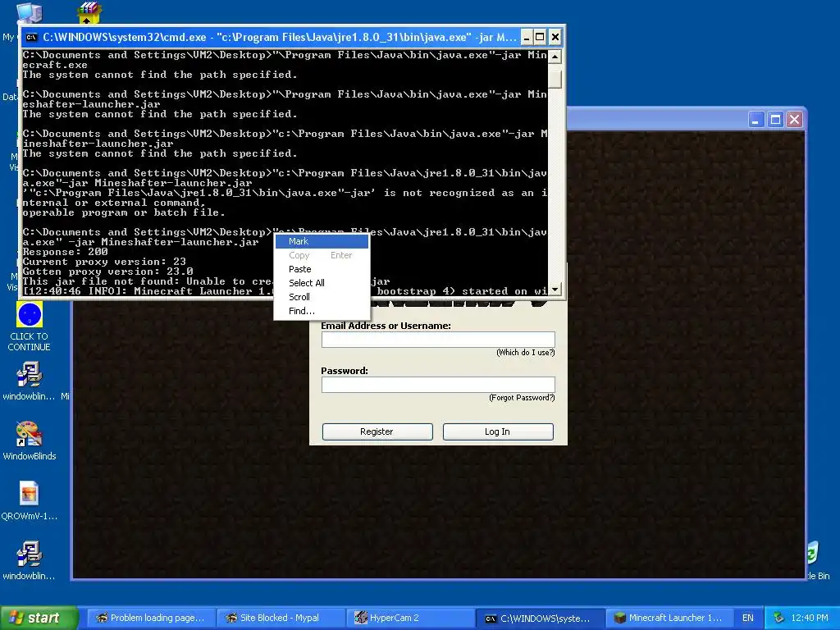Close the cmd.exe window

coord(555,37)
